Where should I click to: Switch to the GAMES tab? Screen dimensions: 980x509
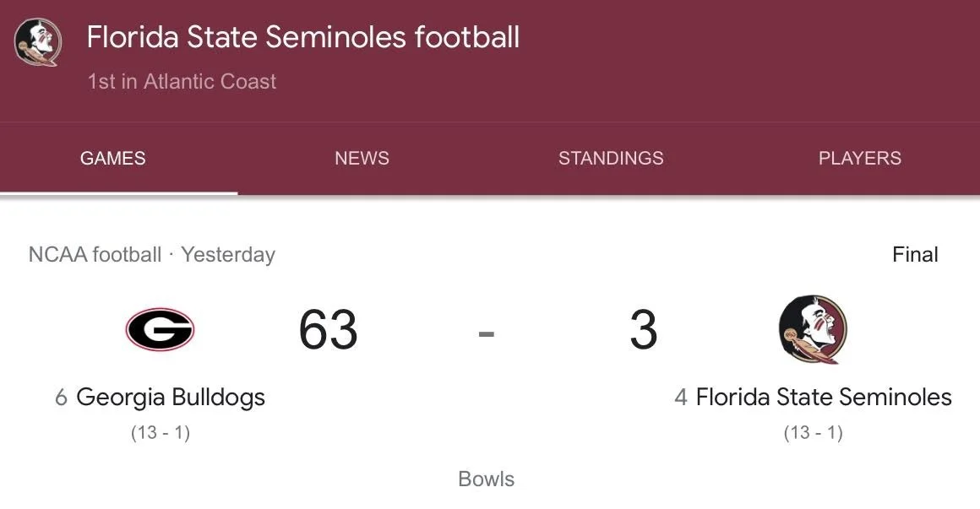(x=112, y=158)
